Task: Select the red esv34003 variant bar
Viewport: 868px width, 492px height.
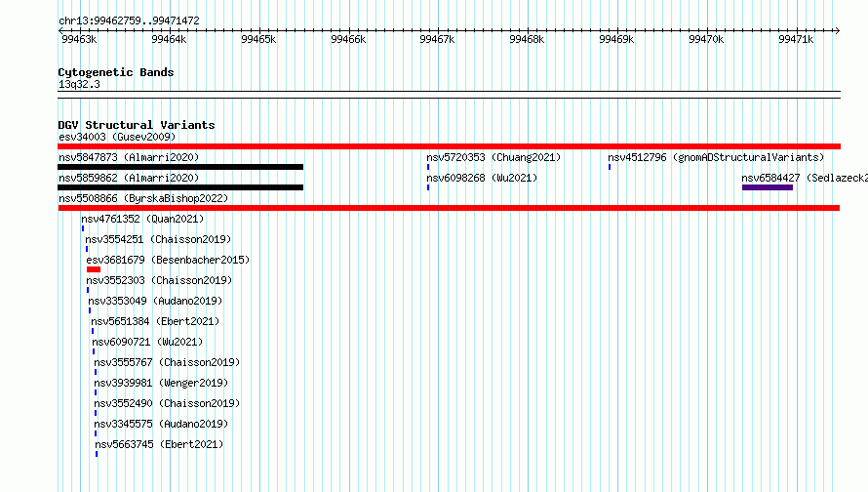Action: (449, 146)
